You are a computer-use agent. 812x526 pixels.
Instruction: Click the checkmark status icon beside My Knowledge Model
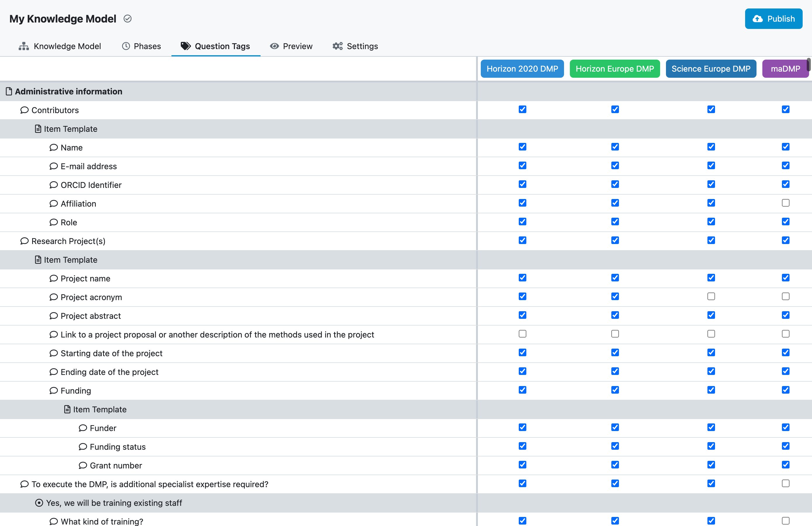coord(128,18)
